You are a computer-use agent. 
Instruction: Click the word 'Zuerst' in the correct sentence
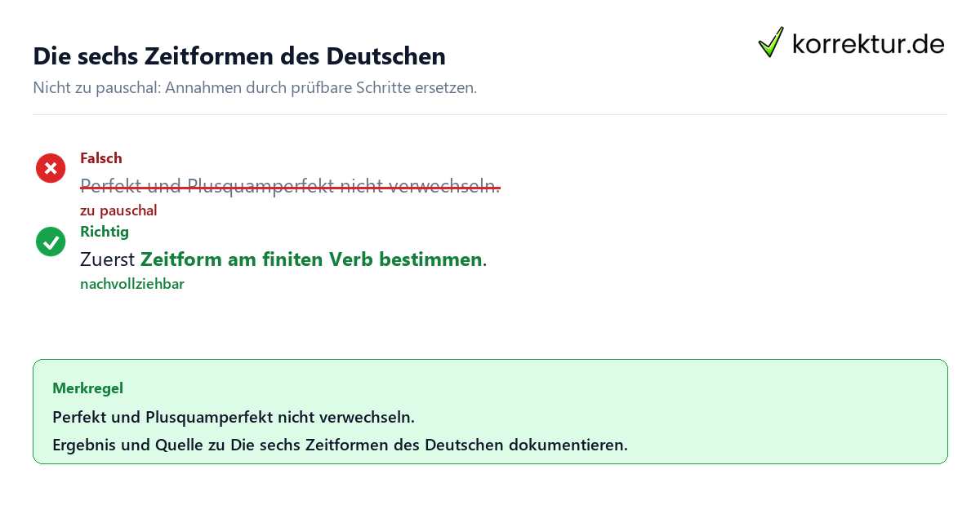click(x=108, y=259)
